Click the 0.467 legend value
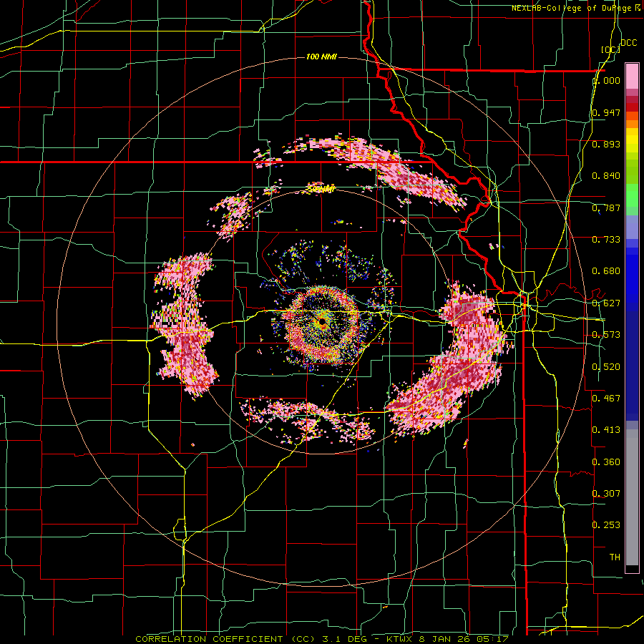Screen dimensions: 644x644 point(606,399)
